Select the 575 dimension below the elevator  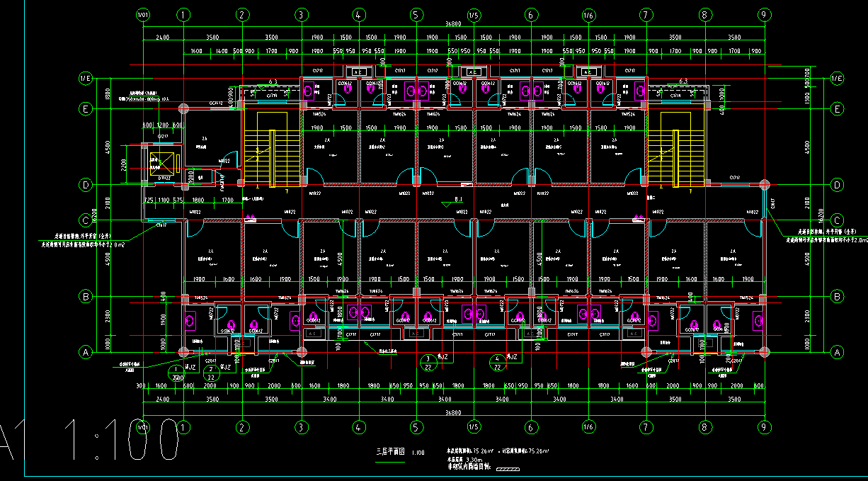pyautogui.click(x=179, y=200)
